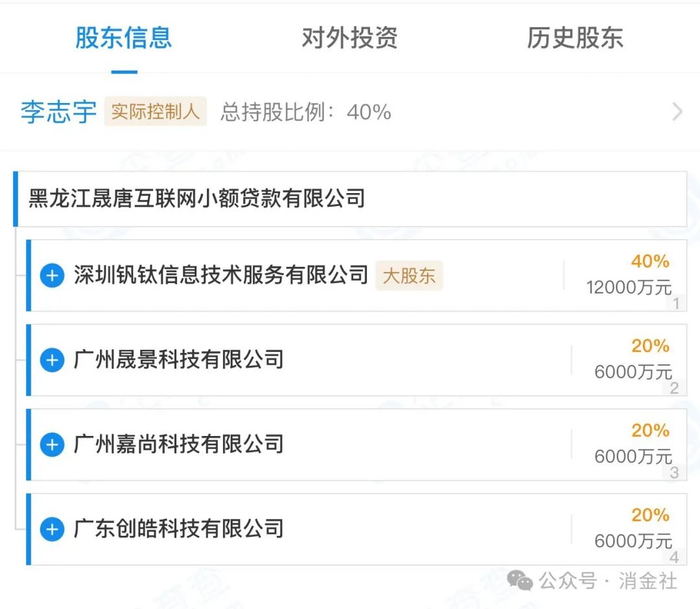Click the 40% shareholding of 深圳钒钛
Viewport: 700px width, 609px height.
pos(649,261)
